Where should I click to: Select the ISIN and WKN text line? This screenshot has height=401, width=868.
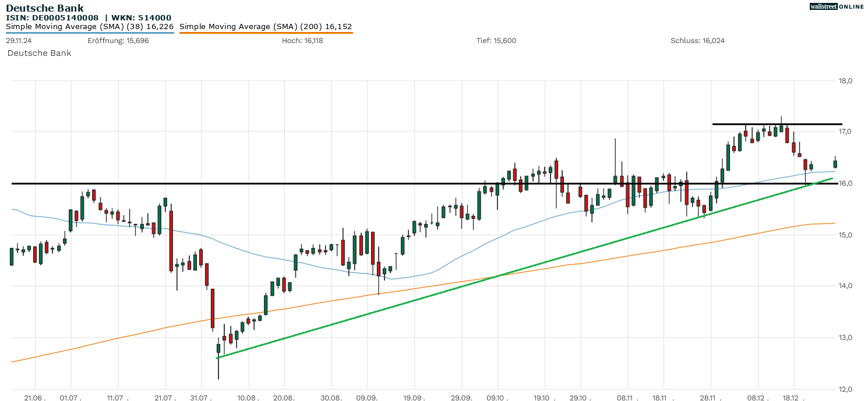coord(89,18)
